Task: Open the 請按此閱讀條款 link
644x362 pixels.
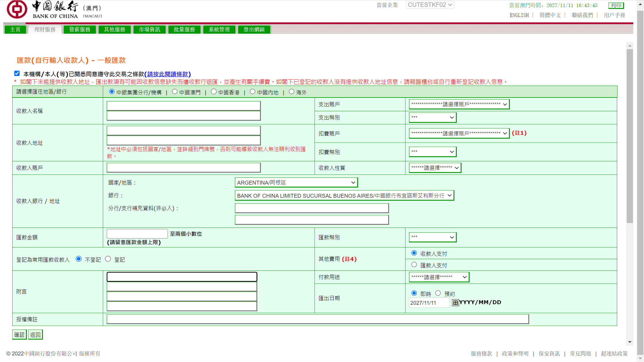Action: coord(168,74)
